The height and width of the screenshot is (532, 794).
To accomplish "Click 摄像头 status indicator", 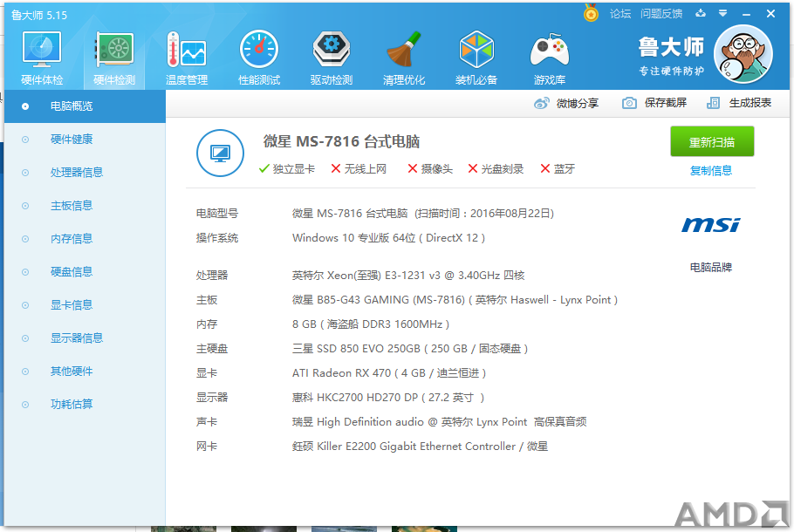I will click(x=430, y=169).
